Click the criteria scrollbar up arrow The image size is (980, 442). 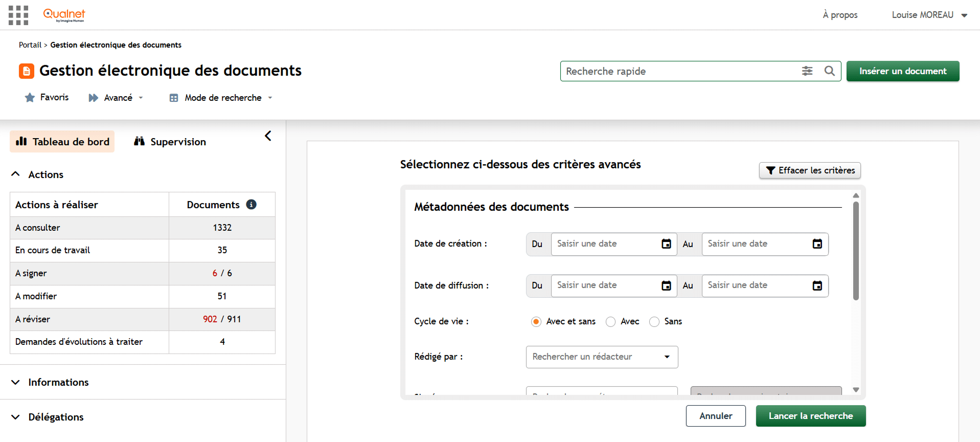click(856, 195)
